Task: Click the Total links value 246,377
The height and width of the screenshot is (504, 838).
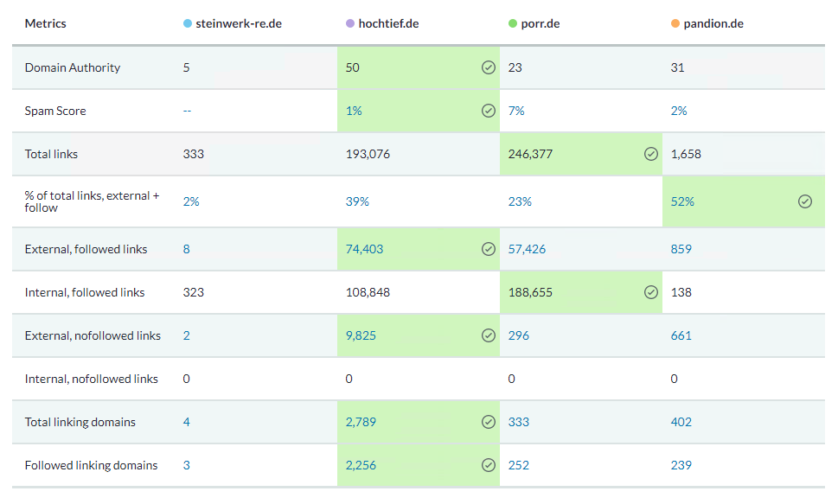Action: [x=531, y=154]
